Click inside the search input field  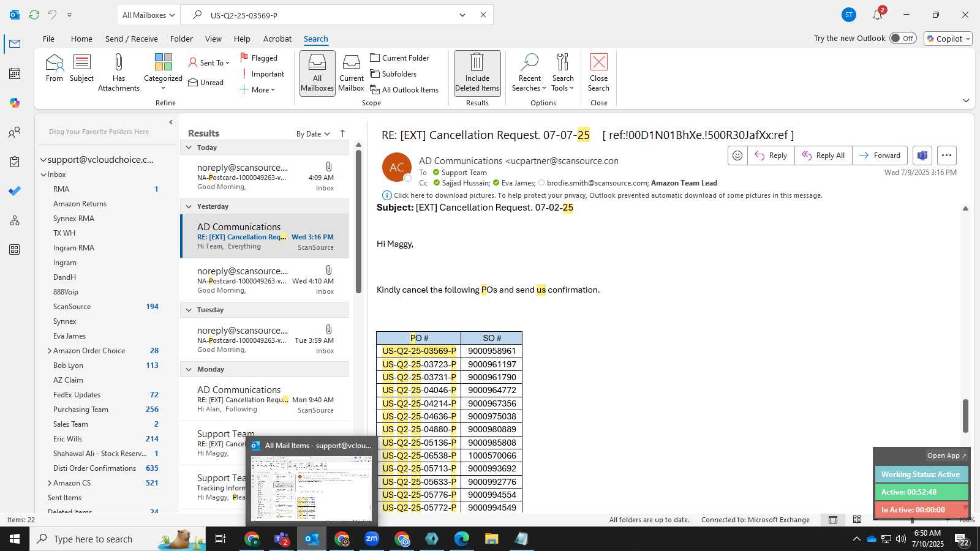331,15
